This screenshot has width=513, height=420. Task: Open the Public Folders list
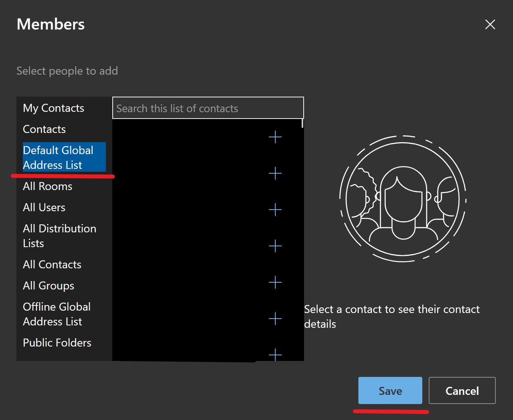[x=57, y=343]
